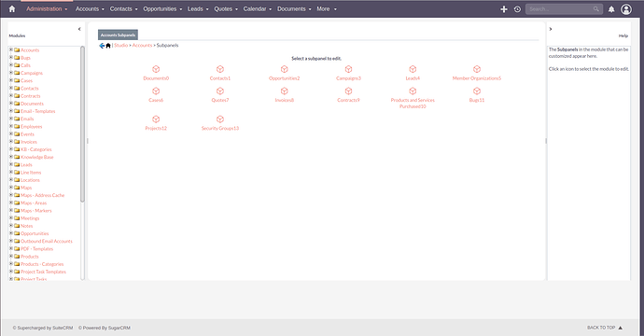The image size is (644, 336).
Task: Select the Contacts subpanel cube icon
Action: click(220, 69)
